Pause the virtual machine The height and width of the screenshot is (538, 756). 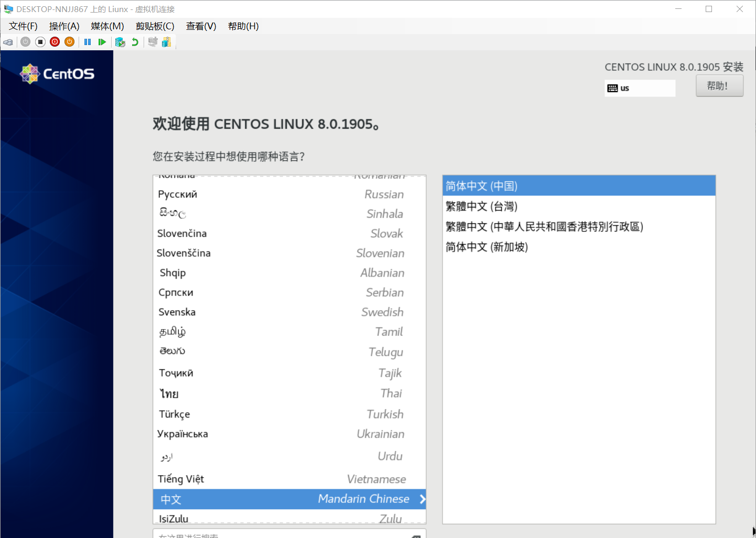(88, 42)
